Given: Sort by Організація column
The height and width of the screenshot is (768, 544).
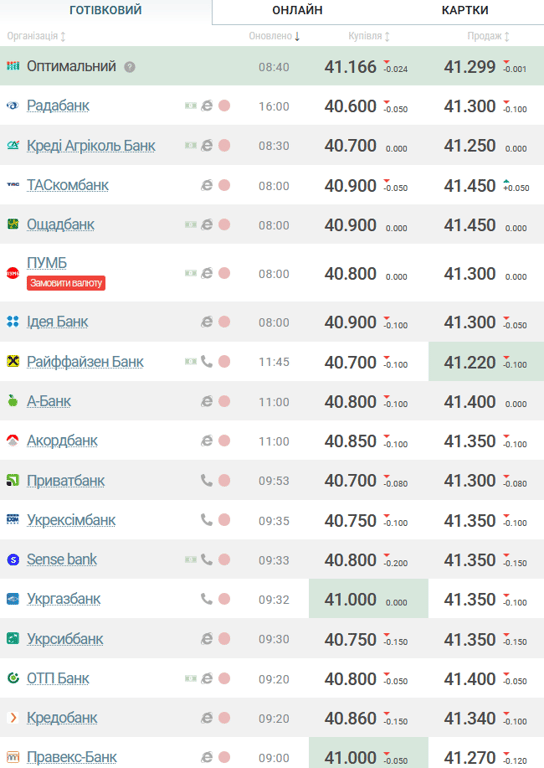Looking at the screenshot, I should tap(36, 36).
